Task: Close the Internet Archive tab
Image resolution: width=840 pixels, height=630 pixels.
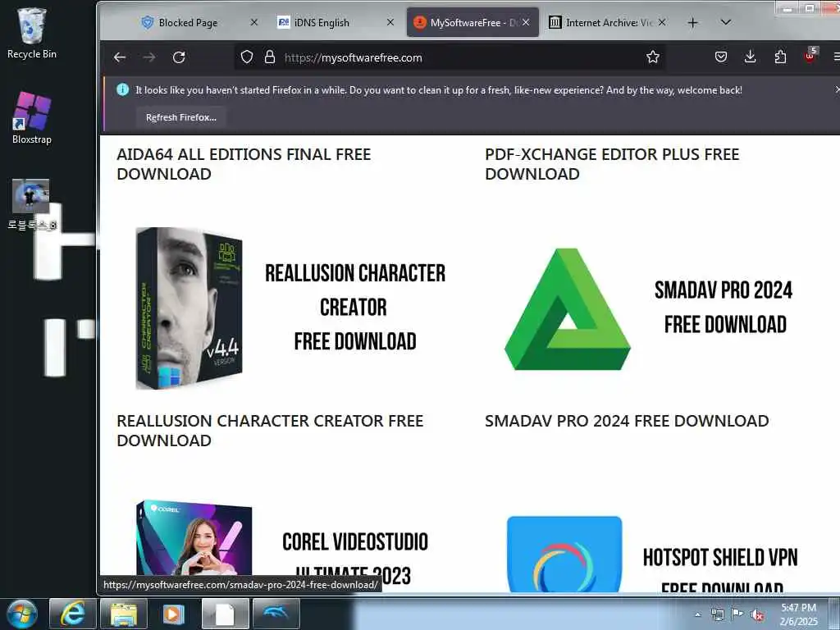Action: (662, 22)
